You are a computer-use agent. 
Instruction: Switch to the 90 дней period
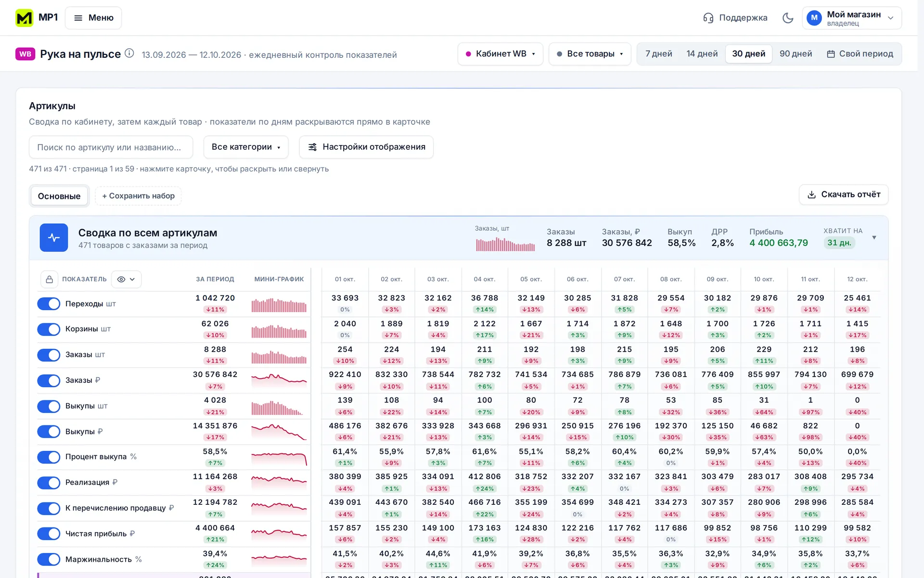pos(796,54)
